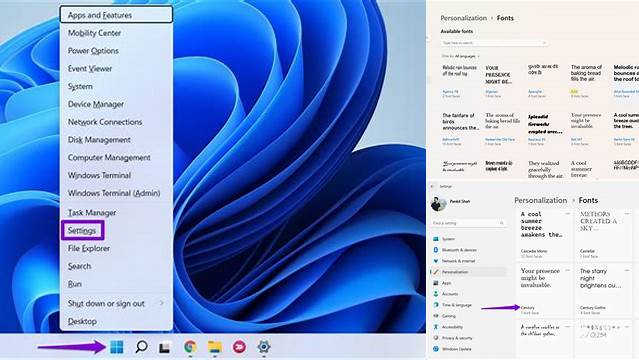Select the Time & language sidebar icon

pos(436,305)
